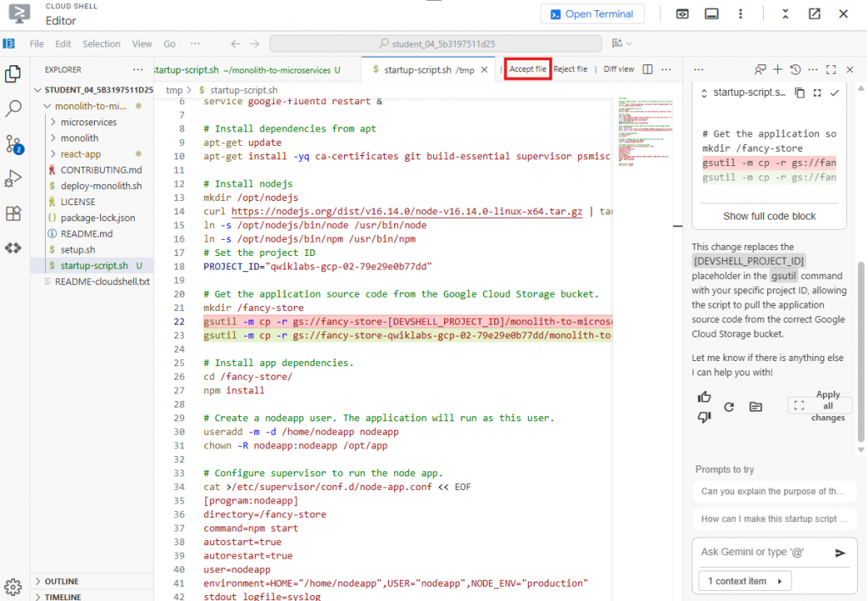The height and width of the screenshot is (601, 868).
Task: Open the web preview icon in header
Action: pyautogui.click(x=682, y=14)
